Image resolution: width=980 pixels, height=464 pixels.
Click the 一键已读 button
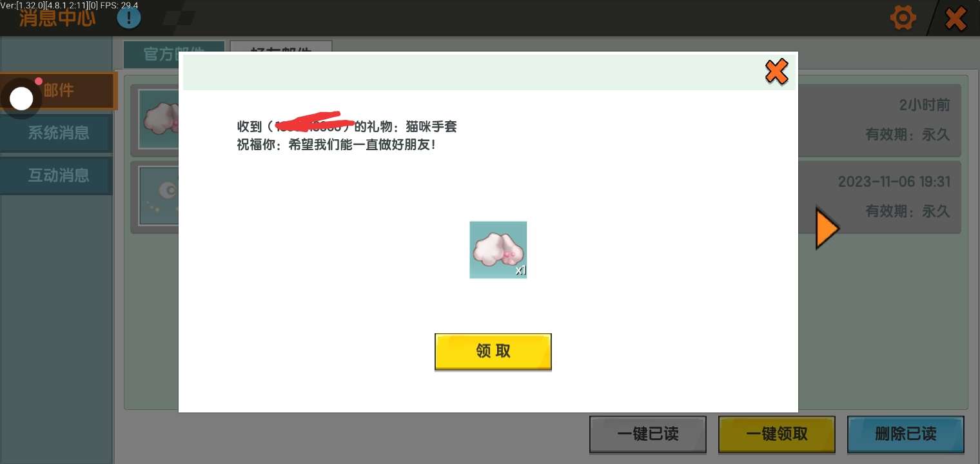(647, 434)
